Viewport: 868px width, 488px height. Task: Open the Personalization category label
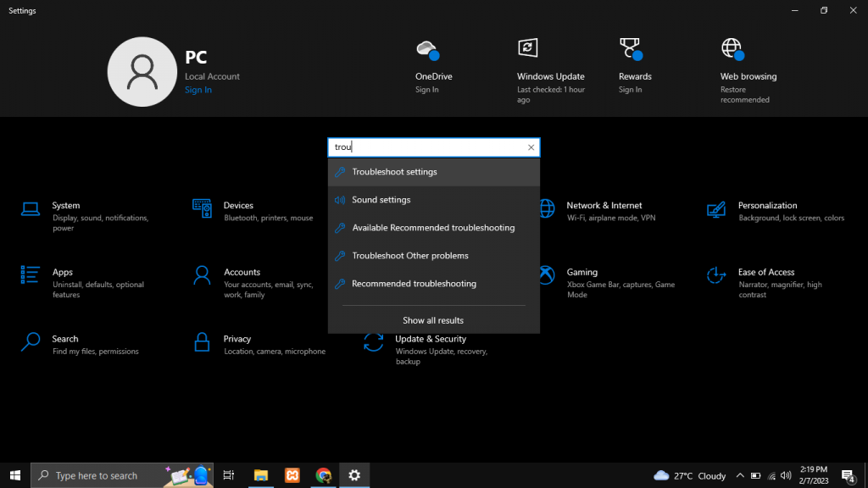click(767, 205)
